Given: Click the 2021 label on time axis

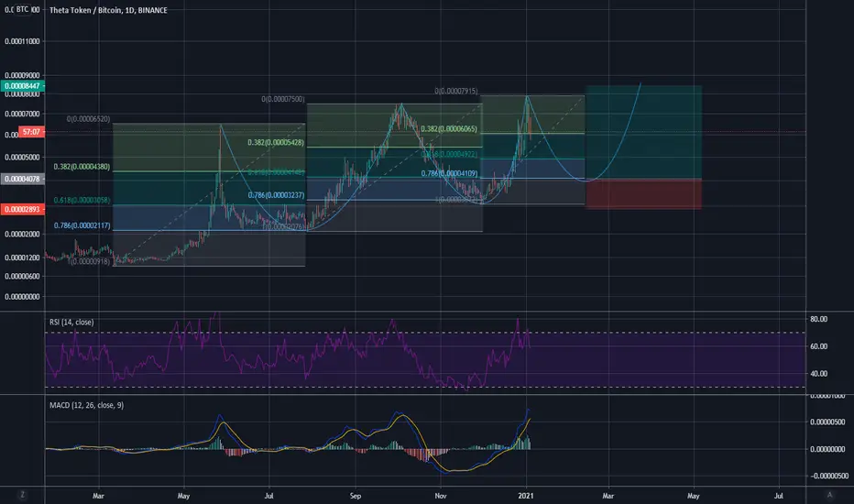Looking at the screenshot, I should pyautogui.click(x=526, y=496).
